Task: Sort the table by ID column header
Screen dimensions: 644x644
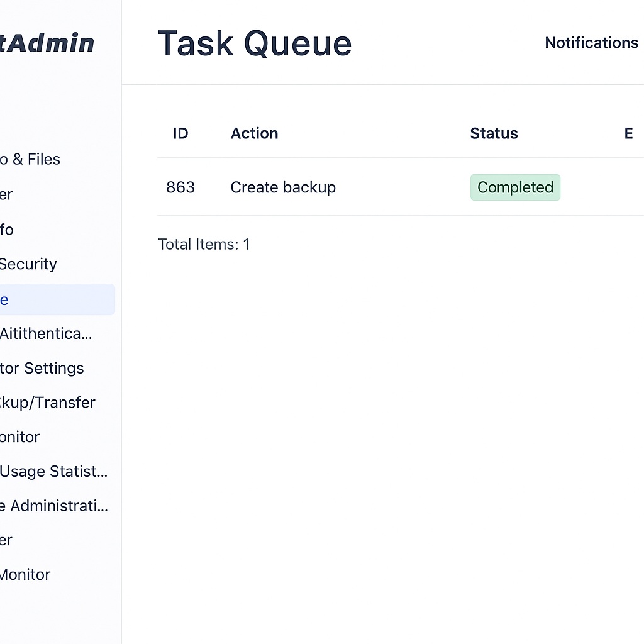Action: click(180, 133)
